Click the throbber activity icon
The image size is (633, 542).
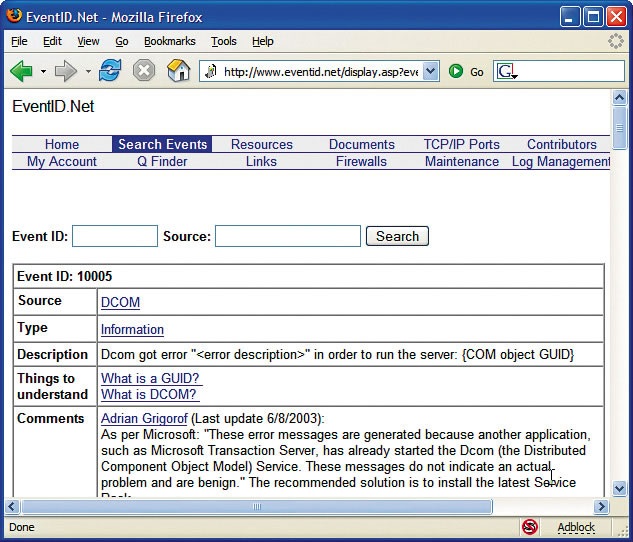click(616, 41)
